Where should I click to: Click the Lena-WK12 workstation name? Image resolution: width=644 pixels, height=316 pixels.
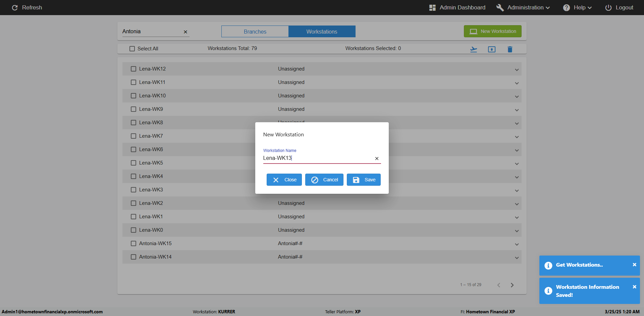coord(152,69)
